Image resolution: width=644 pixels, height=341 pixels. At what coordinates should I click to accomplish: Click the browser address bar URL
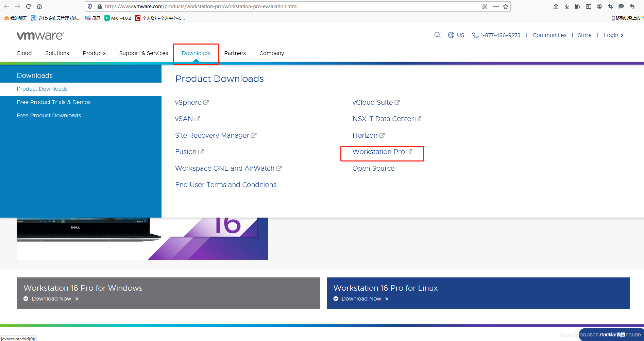click(x=201, y=6)
